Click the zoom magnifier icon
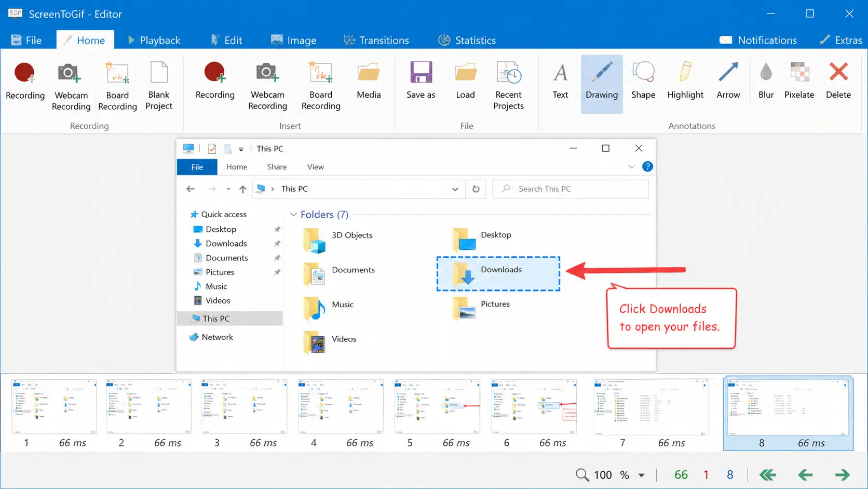This screenshot has width=868, height=489. click(x=582, y=475)
